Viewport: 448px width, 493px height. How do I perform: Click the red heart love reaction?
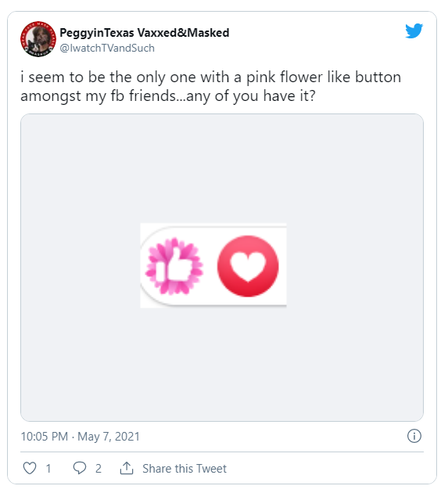tap(248, 266)
